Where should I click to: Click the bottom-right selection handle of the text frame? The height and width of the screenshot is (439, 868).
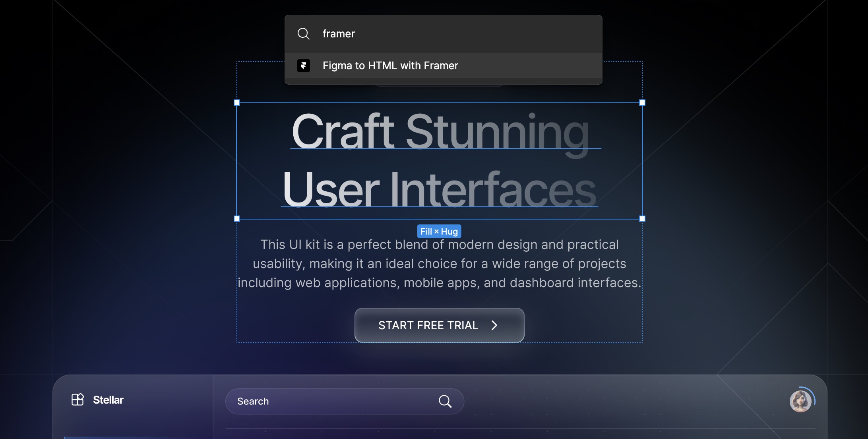[x=641, y=218]
